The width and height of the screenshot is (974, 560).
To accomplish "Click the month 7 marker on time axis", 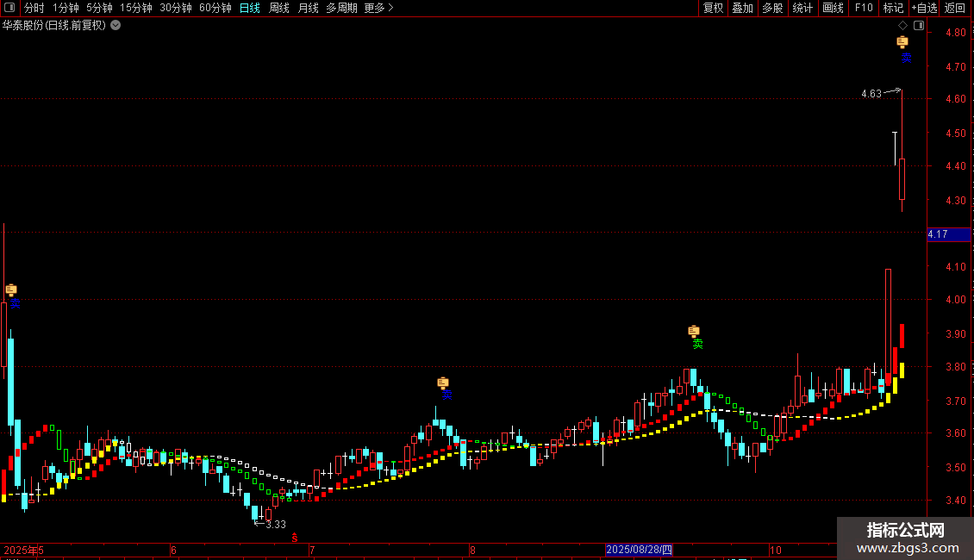I will pos(312,550).
